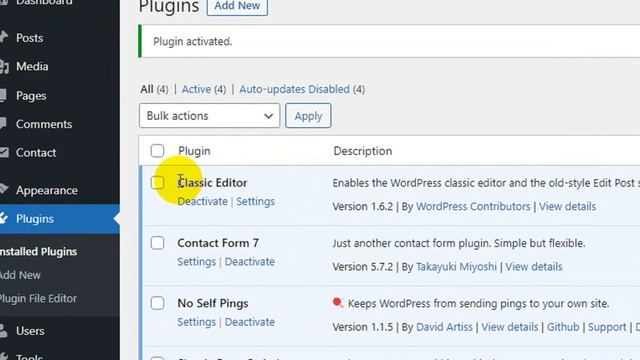Click the "Version 1.1.5" text
This screenshot has width=640, height=360.
click(362, 327)
